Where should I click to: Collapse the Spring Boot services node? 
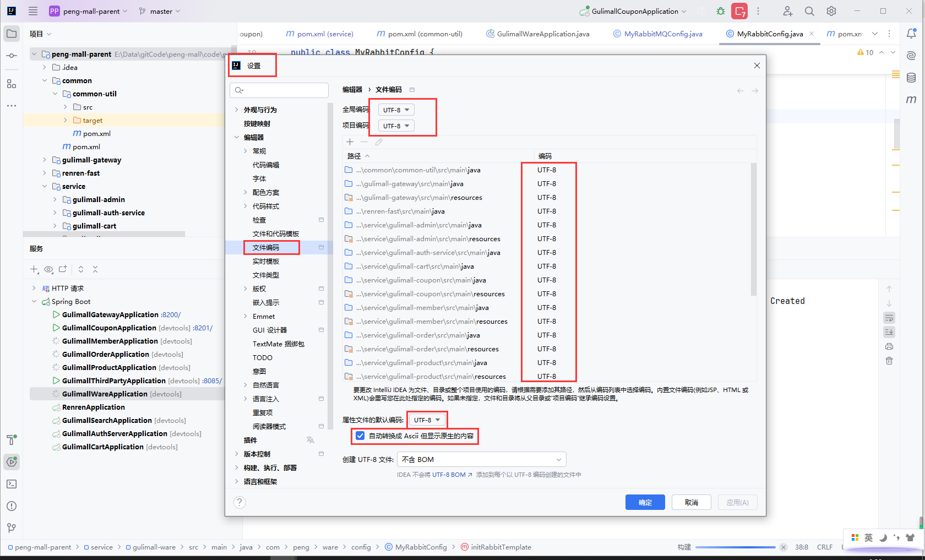(x=34, y=301)
